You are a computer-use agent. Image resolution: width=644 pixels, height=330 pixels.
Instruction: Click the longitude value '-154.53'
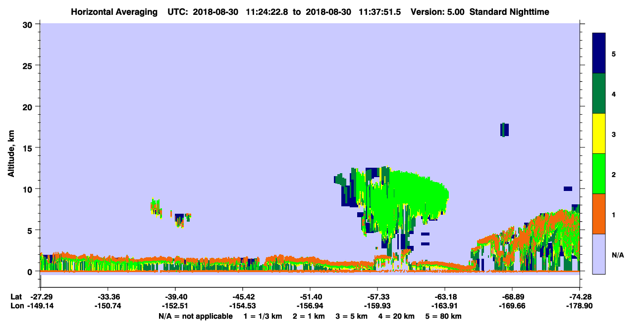(x=242, y=306)
